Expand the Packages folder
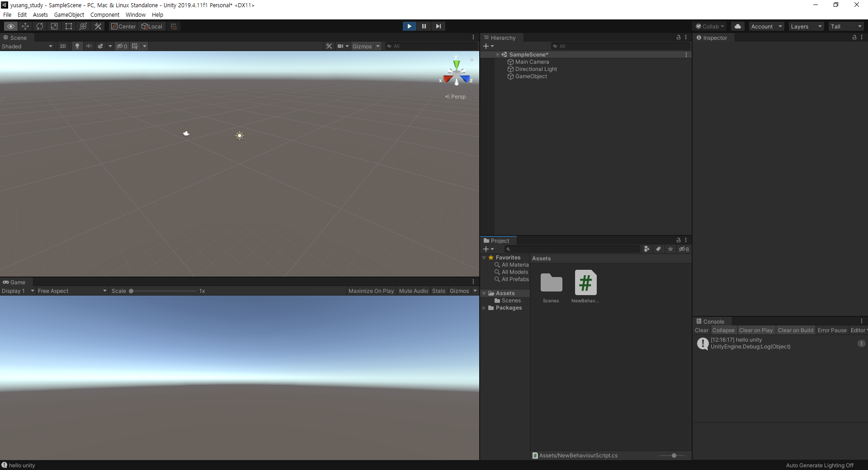Viewport: 868px width, 470px height. 484,308
